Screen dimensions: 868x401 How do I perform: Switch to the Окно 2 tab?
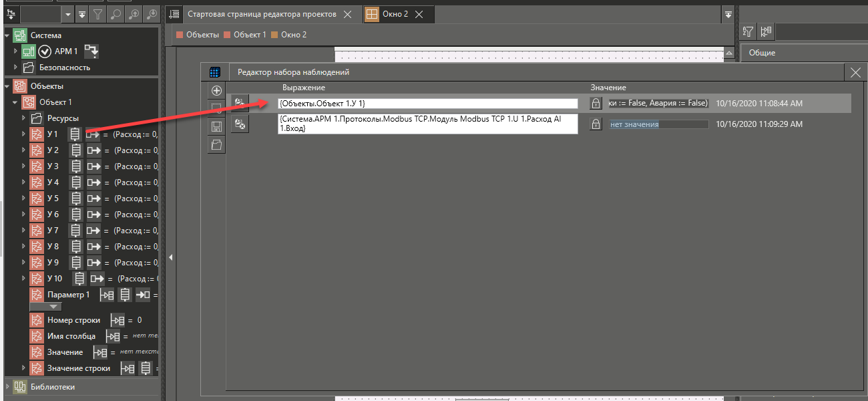pyautogui.click(x=395, y=14)
